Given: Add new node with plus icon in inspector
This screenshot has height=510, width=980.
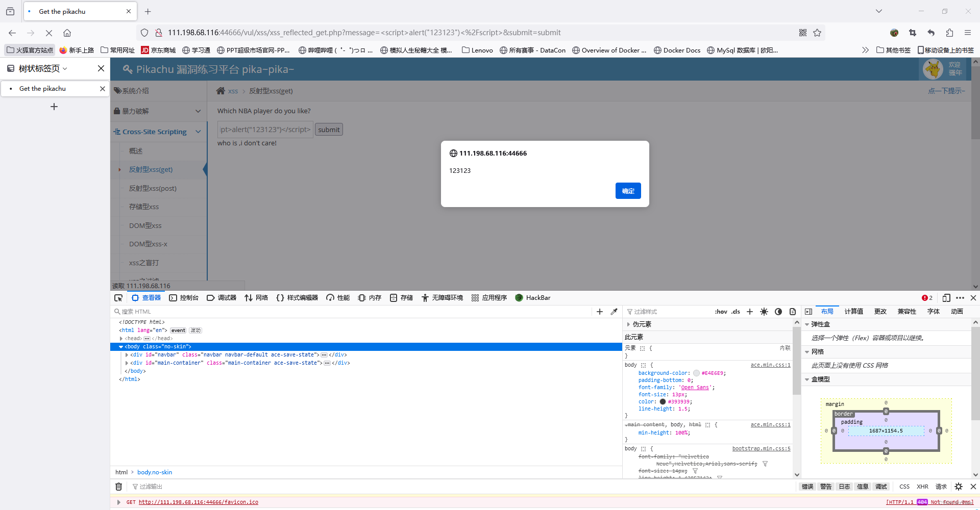Looking at the screenshot, I should (x=600, y=312).
